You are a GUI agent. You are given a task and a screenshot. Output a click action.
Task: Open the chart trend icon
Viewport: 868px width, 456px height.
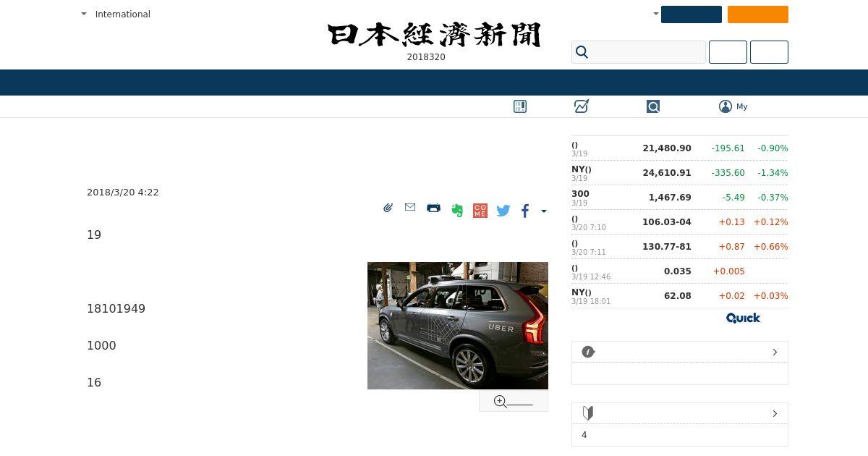(x=582, y=106)
